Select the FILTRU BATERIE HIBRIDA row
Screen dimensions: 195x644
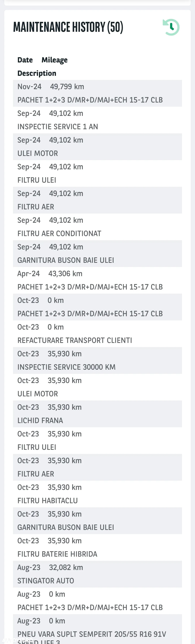pyautogui.click(x=97, y=547)
